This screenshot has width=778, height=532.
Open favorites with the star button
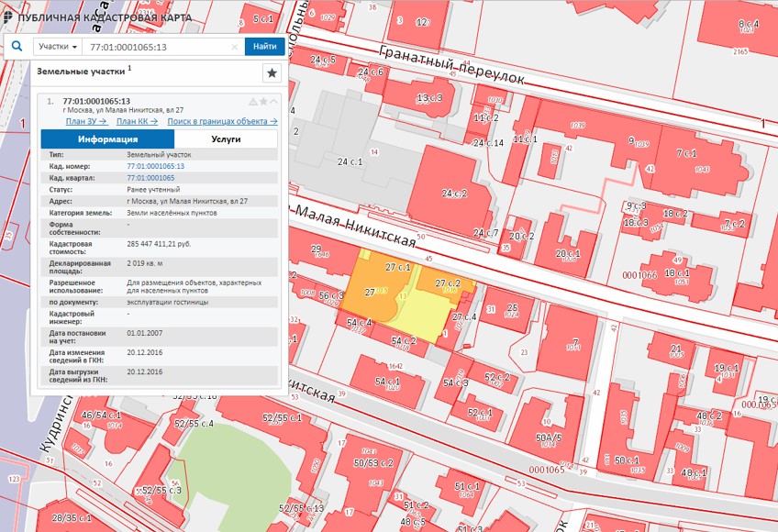272,73
